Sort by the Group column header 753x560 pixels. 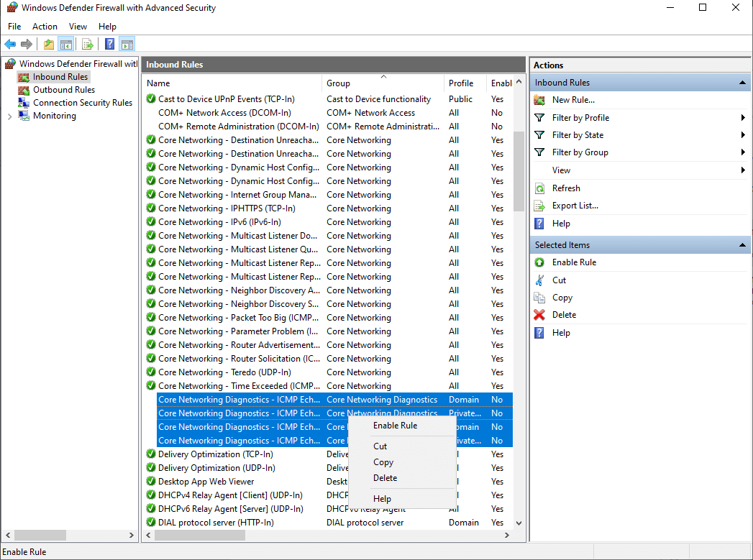click(x=383, y=83)
